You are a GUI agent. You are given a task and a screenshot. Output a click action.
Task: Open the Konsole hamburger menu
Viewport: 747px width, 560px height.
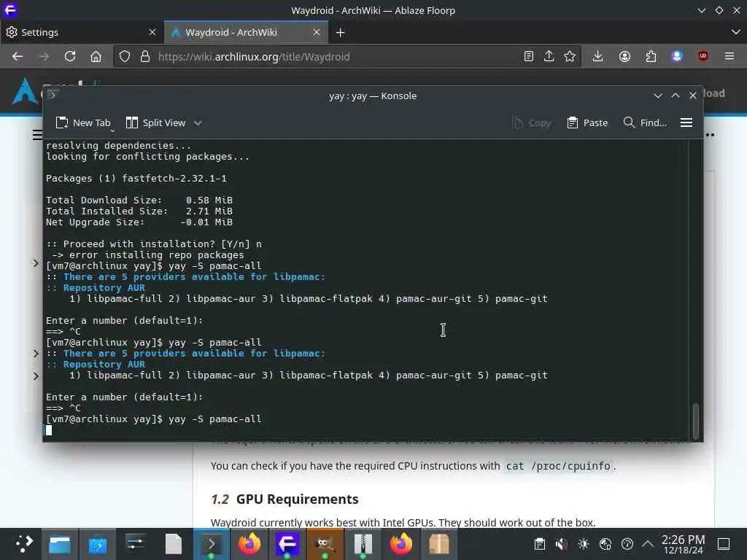point(686,122)
